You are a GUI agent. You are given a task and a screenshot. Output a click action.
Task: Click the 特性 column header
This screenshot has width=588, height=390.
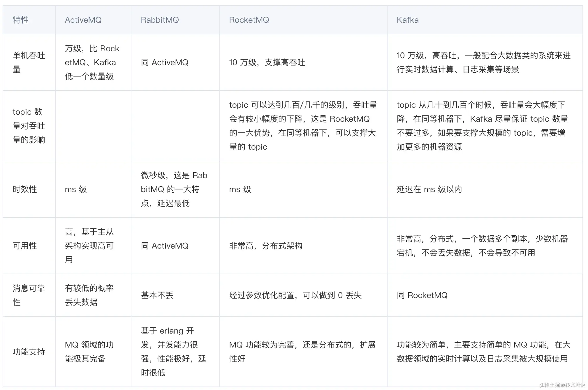21,20
